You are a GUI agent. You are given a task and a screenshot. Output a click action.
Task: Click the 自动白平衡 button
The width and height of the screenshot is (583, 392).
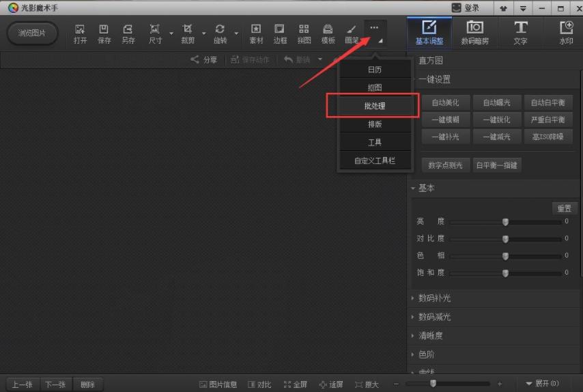click(x=548, y=102)
